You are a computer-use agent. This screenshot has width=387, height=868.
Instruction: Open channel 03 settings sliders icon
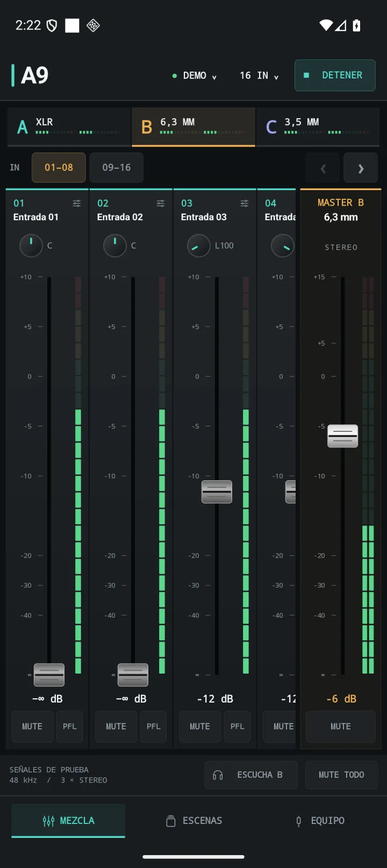point(245,203)
